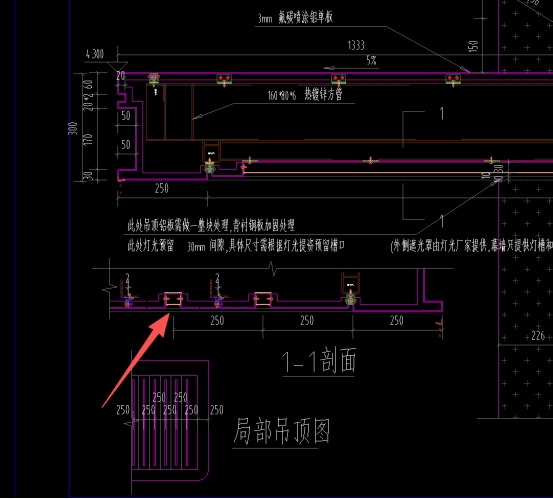The height and width of the screenshot is (499, 553).
Task: Select the 300 overall vertical dimension
Action: tap(72, 128)
